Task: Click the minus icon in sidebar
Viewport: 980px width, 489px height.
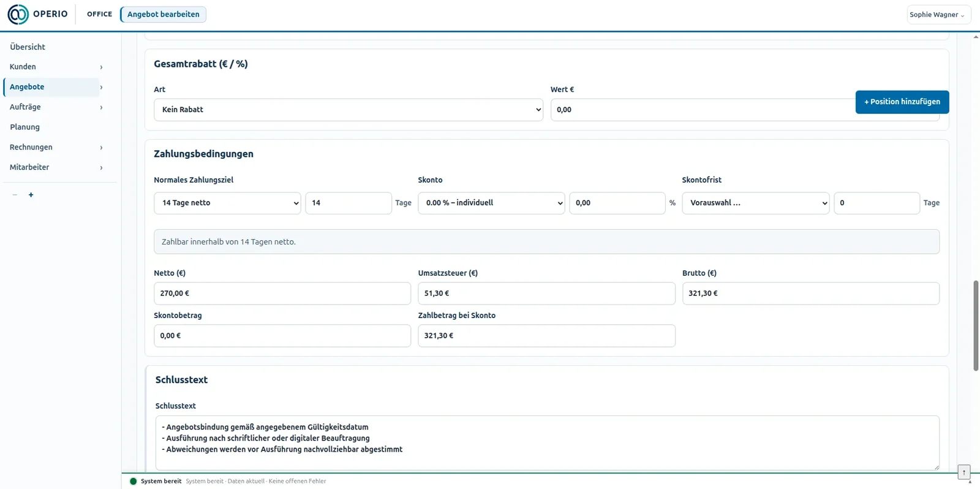Action: [x=15, y=195]
